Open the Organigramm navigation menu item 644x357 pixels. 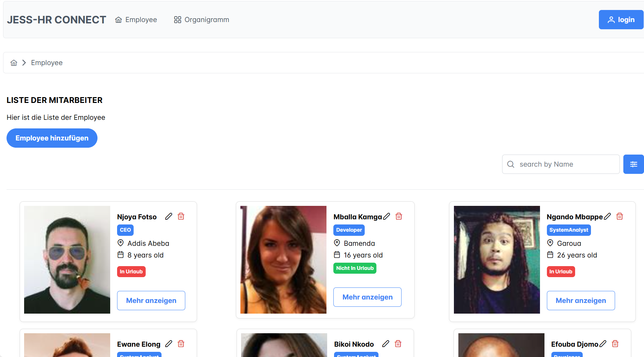201,20
